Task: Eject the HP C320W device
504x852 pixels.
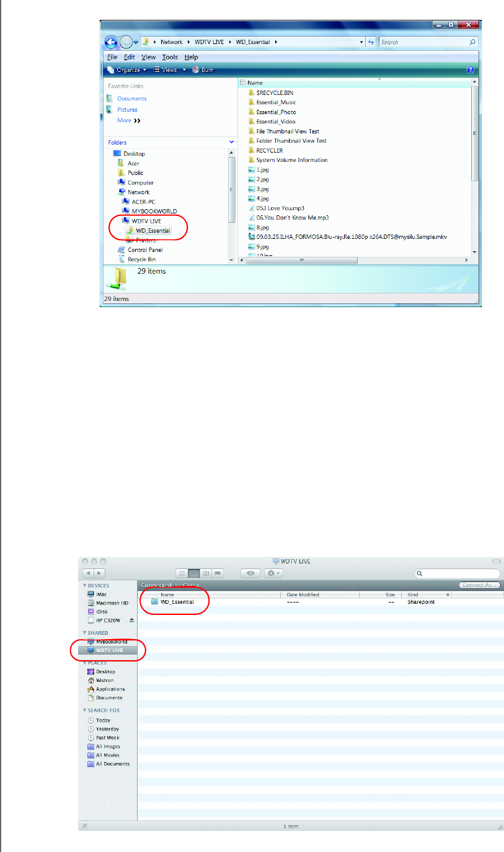Action: click(131, 621)
